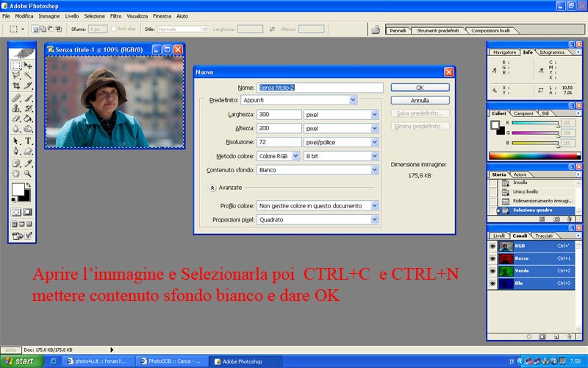Image resolution: width=588 pixels, height=368 pixels.
Task: Open the Immagine menu
Action: click(49, 16)
